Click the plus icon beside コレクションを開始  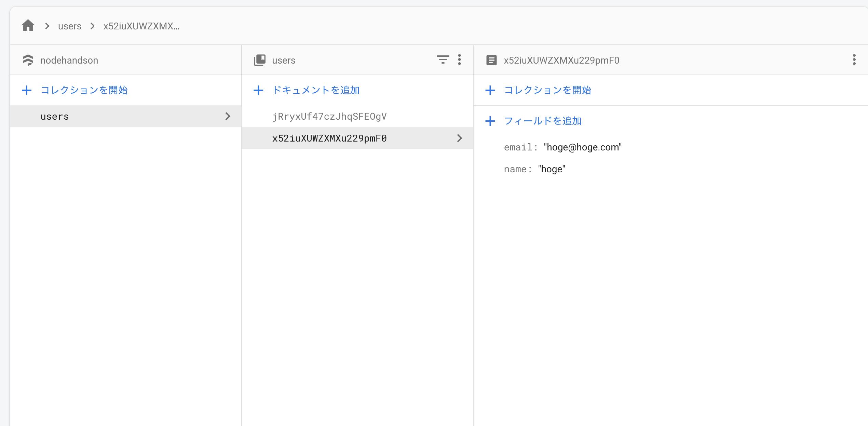[x=27, y=90]
